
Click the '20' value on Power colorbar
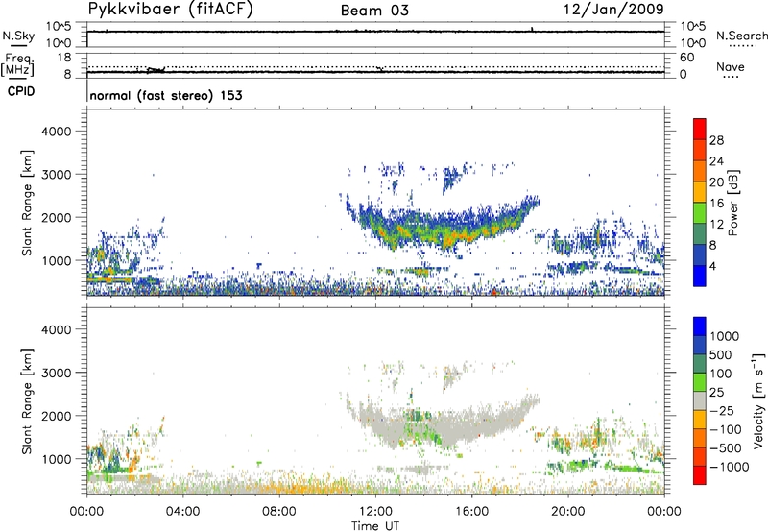(x=716, y=182)
